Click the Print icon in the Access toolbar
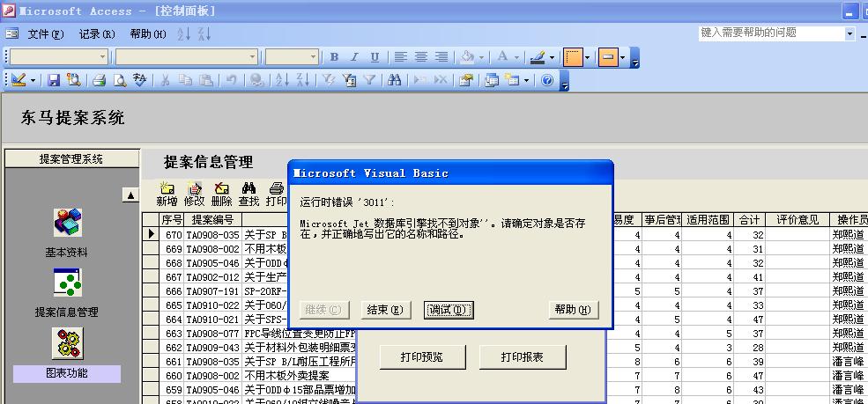 [x=99, y=81]
